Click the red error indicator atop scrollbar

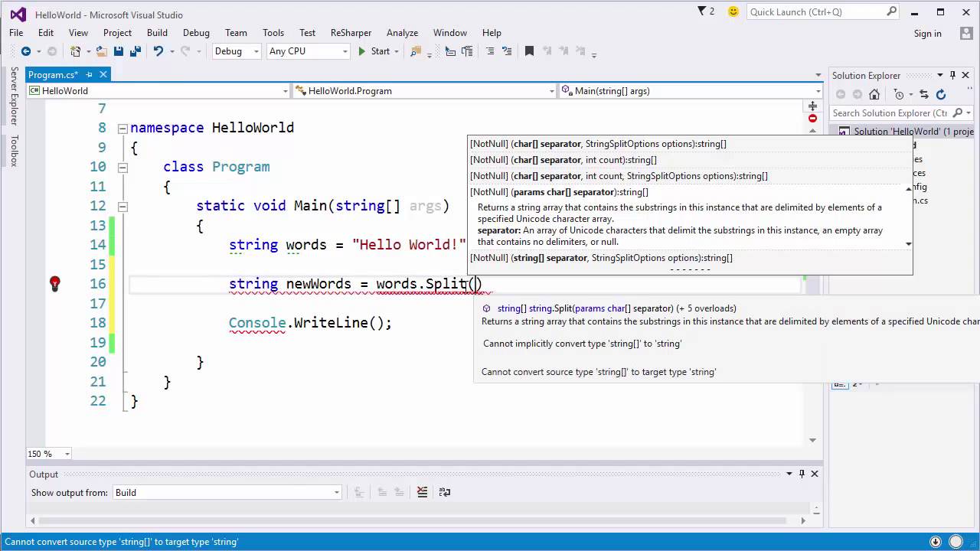pos(812,119)
